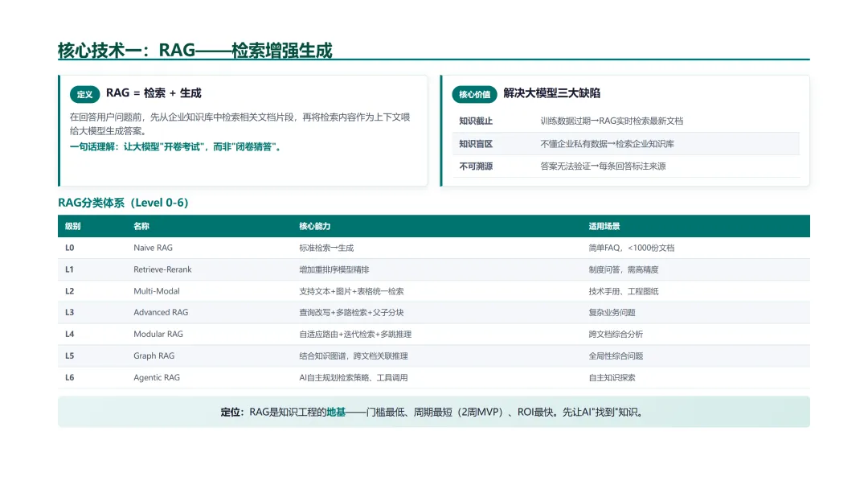Select the '技术手册、工程图纸' cell

pos(624,291)
